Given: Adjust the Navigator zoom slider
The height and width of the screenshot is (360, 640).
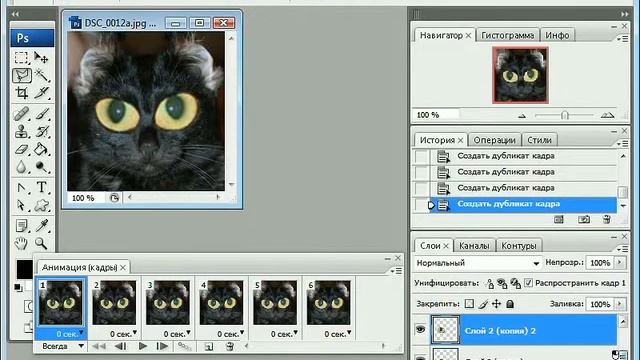Looking at the screenshot, I should pyautogui.click(x=564, y=116).
